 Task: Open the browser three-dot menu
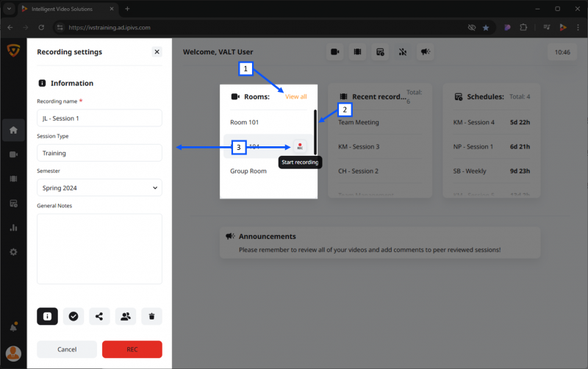pyautogui.click(x=578, y=27)
